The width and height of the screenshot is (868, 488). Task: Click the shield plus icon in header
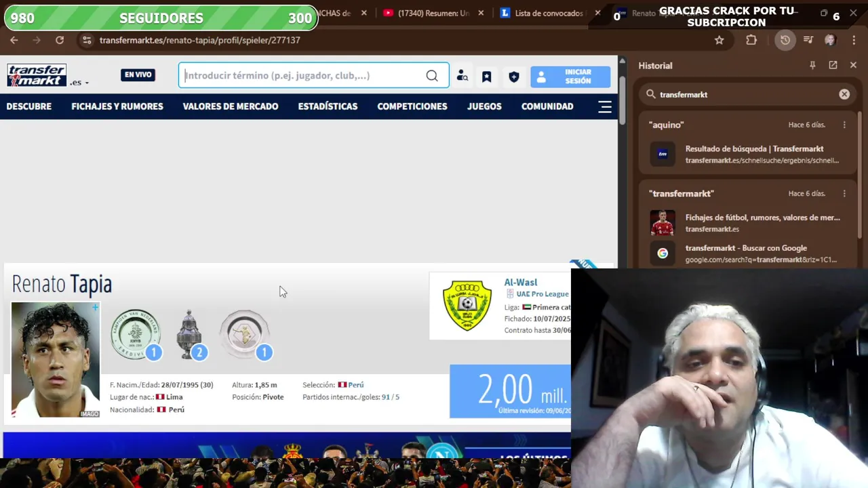point(513,77)
